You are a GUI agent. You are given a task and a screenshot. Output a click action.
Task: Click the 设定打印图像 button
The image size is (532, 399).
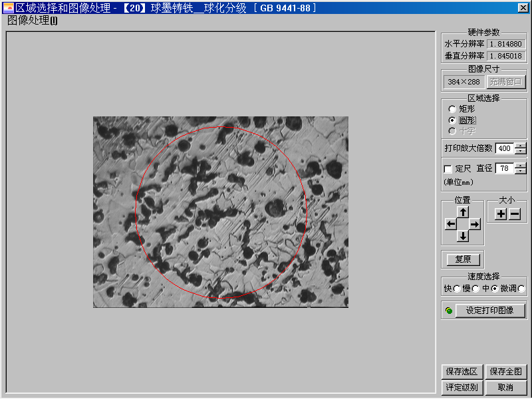pos(490,311)
